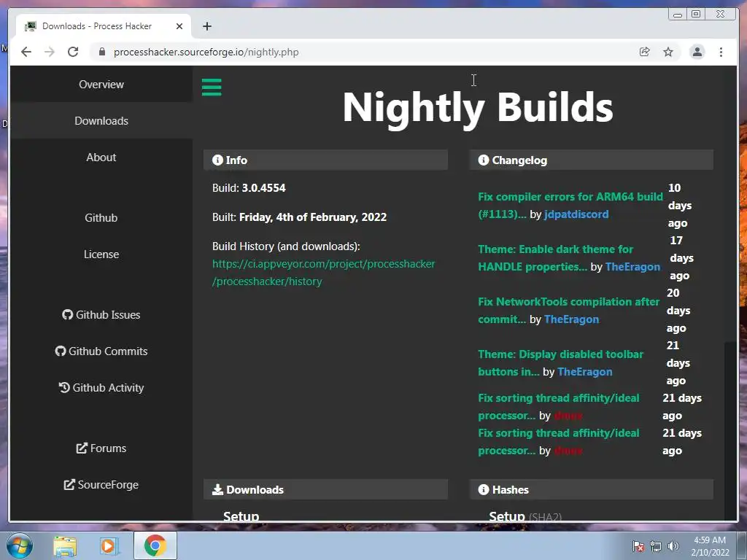This screenshot has height=560, width=747.
Task: Reload the page with the refresh icon
Action: click(73, 52)
